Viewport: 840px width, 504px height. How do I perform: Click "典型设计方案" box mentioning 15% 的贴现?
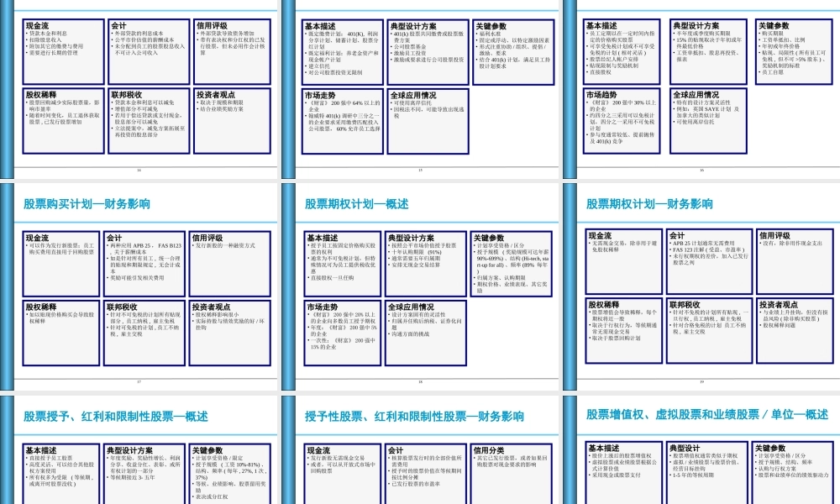pyautogui.click(x=709, y=52)
